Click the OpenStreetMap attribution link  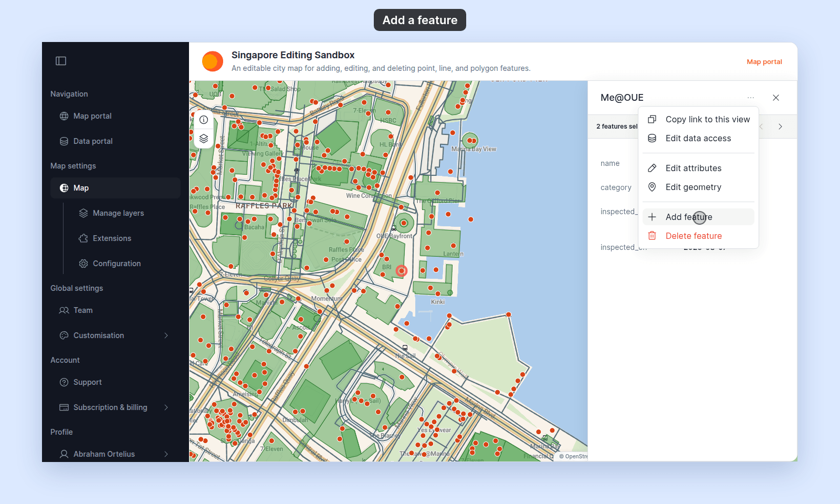(x=573, y=456)
